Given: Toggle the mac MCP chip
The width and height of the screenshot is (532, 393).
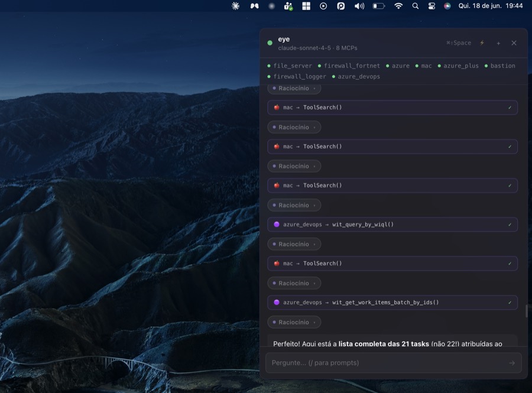Looking at the screenshot, I should coord(423,66).
